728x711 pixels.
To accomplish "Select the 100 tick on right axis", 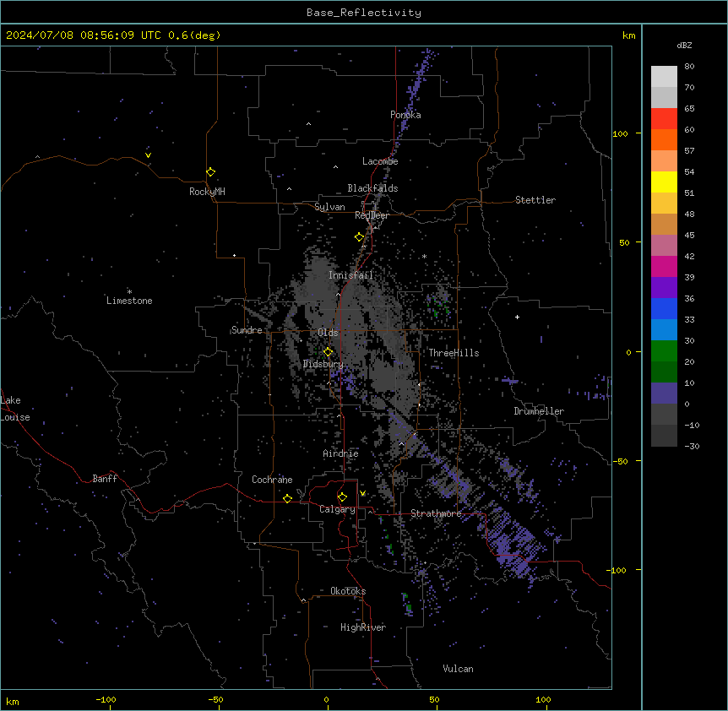I will (x=620, y=133).
